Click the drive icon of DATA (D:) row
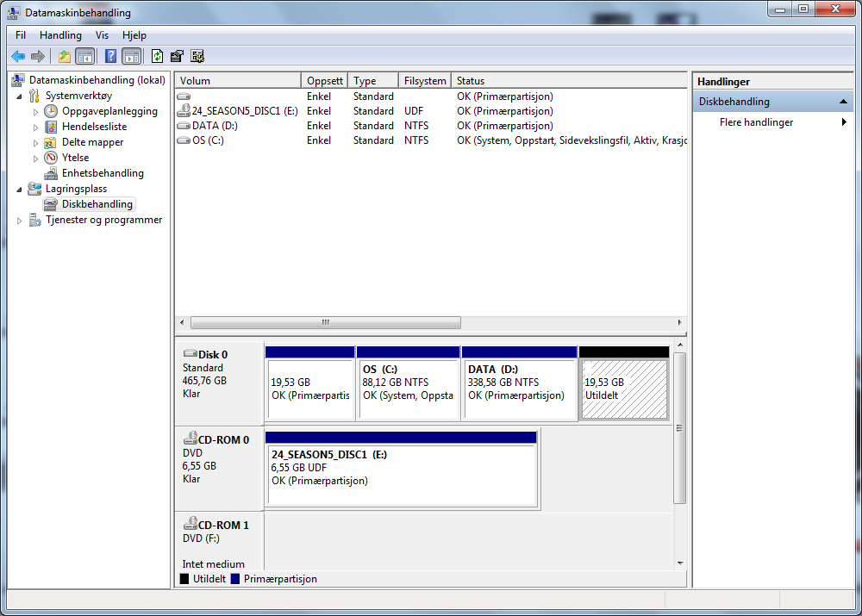 click(x=184, y=126)
